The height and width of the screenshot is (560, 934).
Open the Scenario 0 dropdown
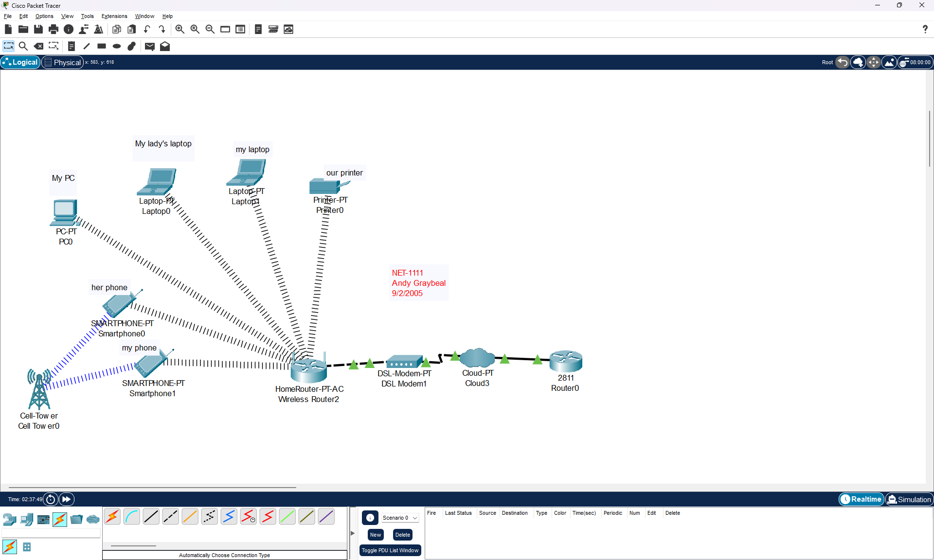coord(400,518)
